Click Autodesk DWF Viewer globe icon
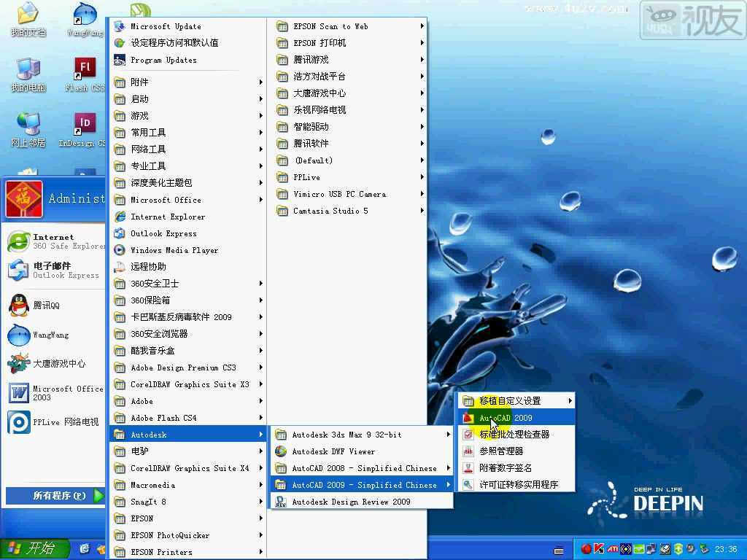 [281, 451]
